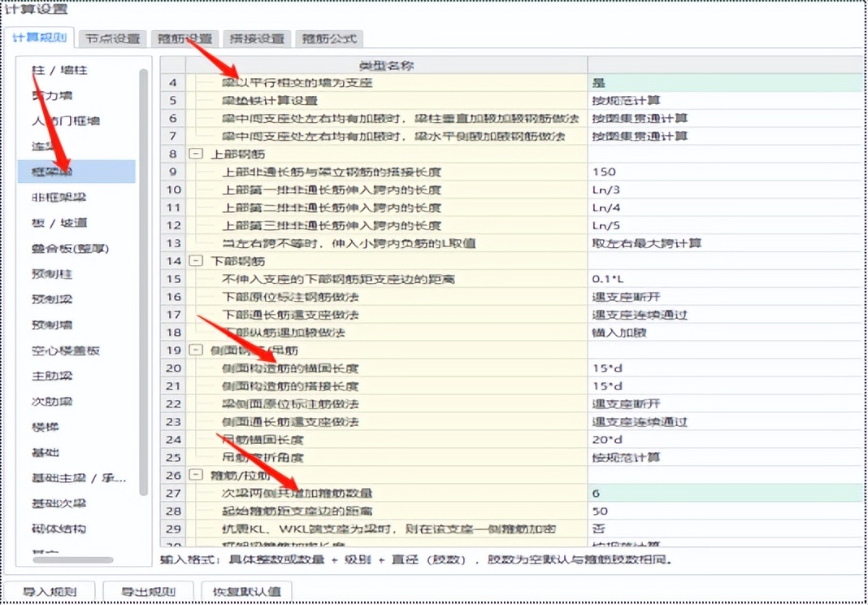Viewport: 868px width, 605px height.
Task: Switch to the 计算规则 tab
Action: point(39,37)
